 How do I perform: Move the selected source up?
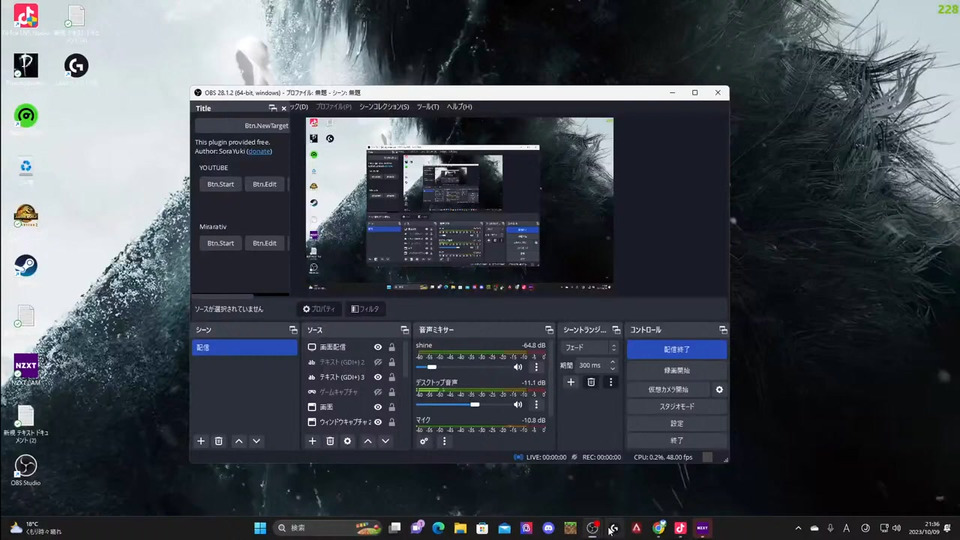[367, 441]
